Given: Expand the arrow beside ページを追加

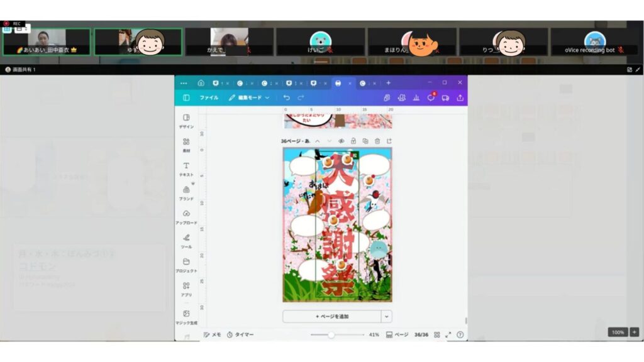Looking at the screenshot, I should [387, 317].
